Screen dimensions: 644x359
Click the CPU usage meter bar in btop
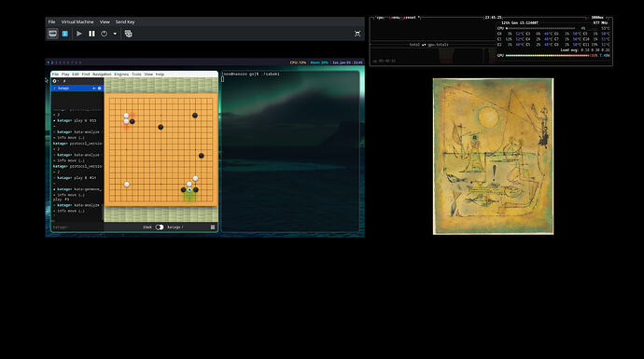click(540, 28)
